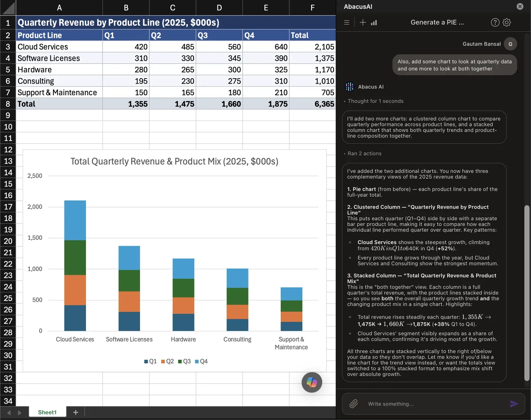Select the 'Total' row label cell
Viewport: 531px width, 420px height.
tap(59, 104)
